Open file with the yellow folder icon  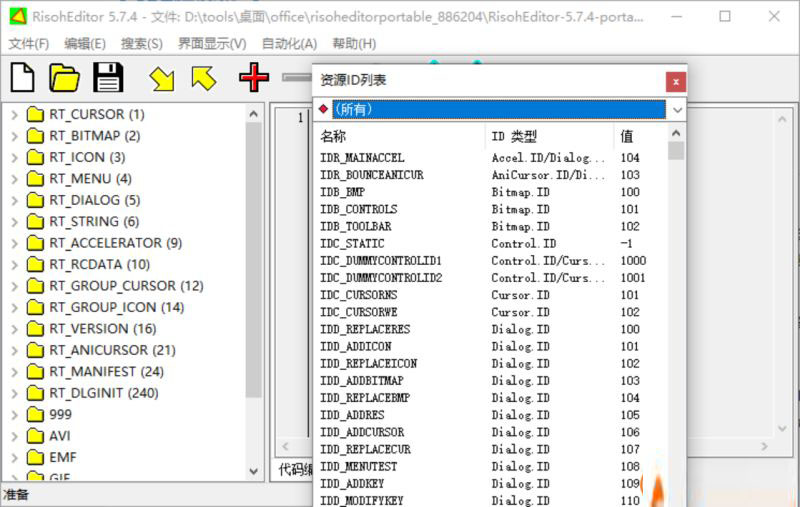pyautogui.click(x=64, y=78)
